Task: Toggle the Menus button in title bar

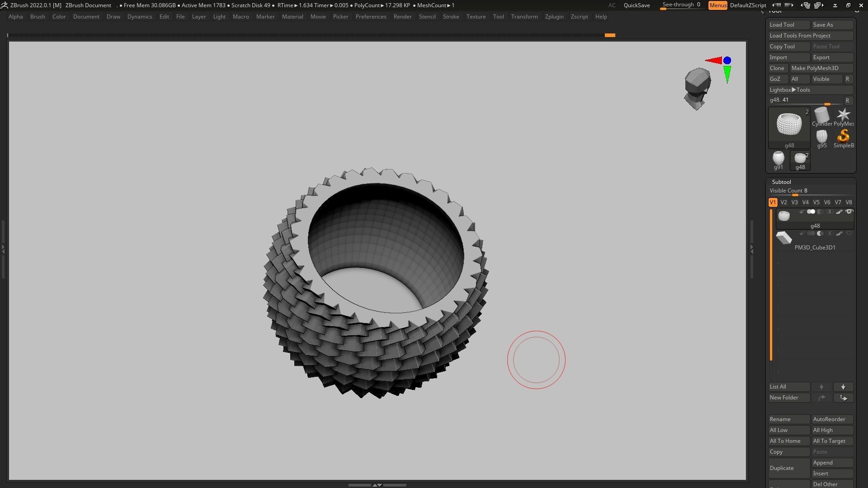Action: (x=717, y=5)
